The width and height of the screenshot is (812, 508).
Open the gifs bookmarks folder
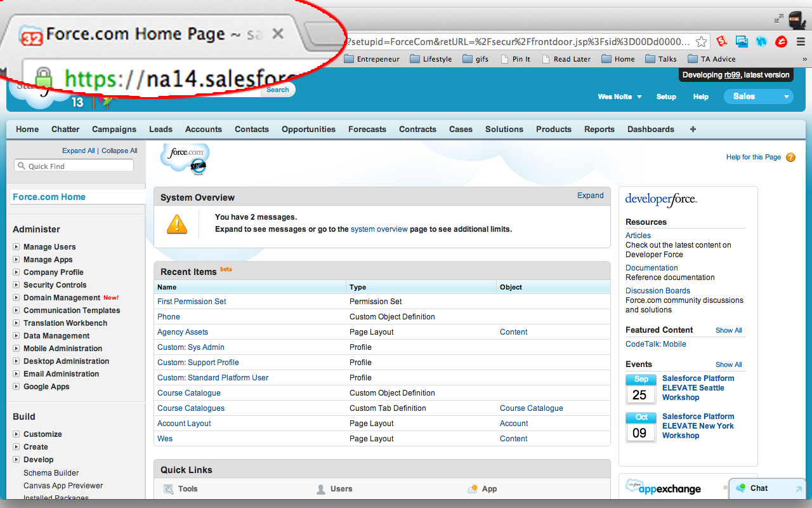pos(476,59)
